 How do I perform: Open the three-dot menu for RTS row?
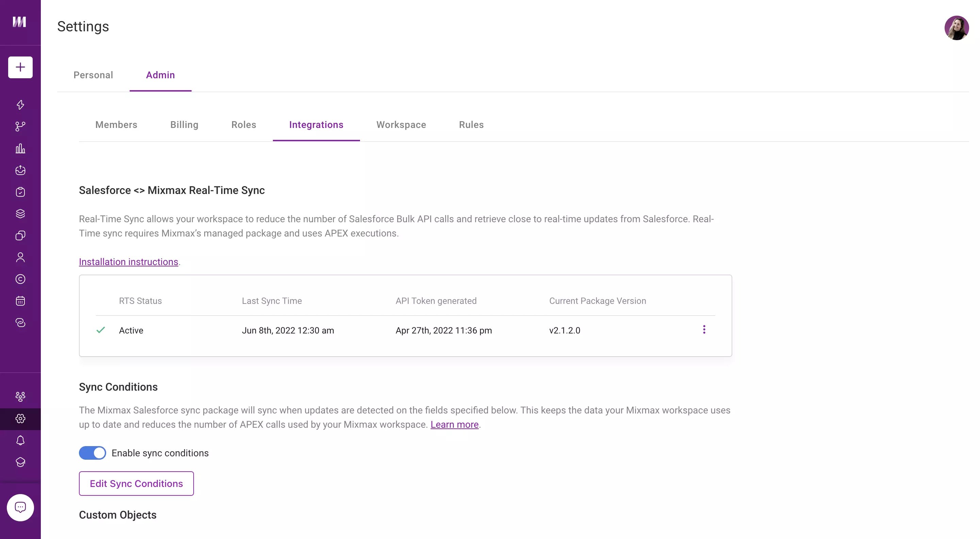[x=704, y=329]
